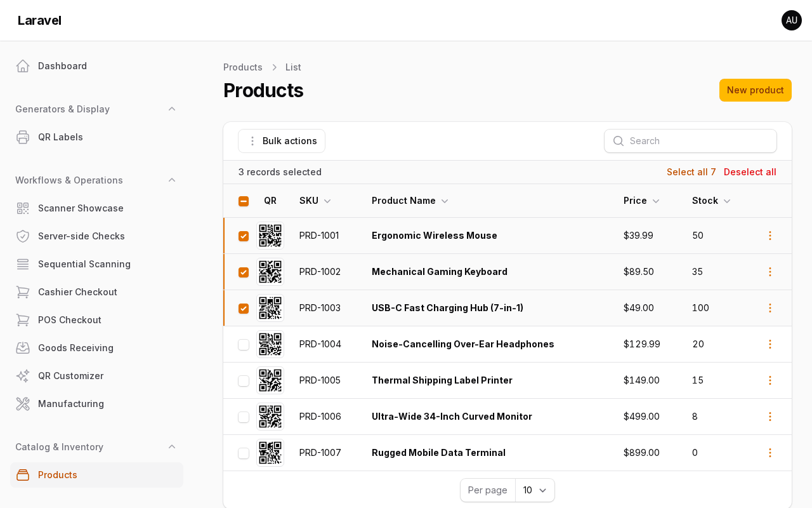This screenshot has height=508, width=812.
Task: Click QR code thumbnail for PRD-1007
Action: [x=270, y=453]
